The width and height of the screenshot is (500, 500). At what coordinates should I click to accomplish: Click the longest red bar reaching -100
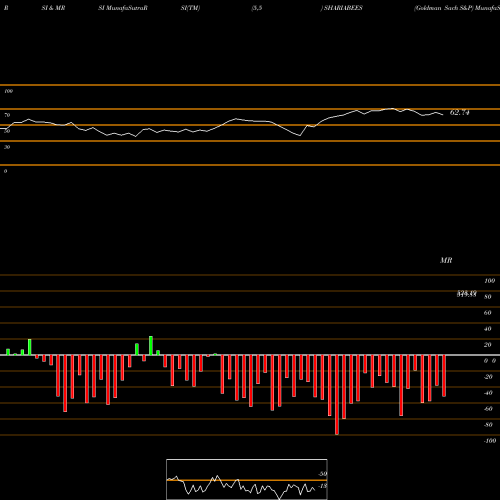[337, 395]
